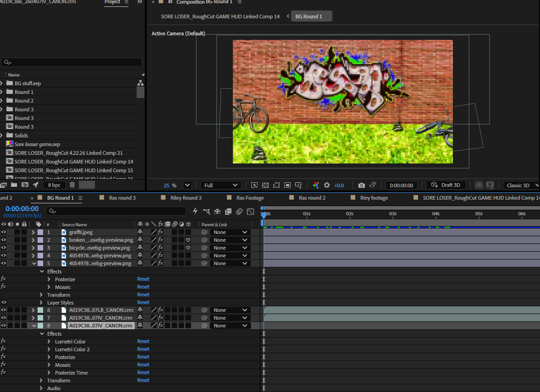Click the Draft 3D button
This screenshot has width=540, height=392.
pyautogui.click(x=446, y=185)
